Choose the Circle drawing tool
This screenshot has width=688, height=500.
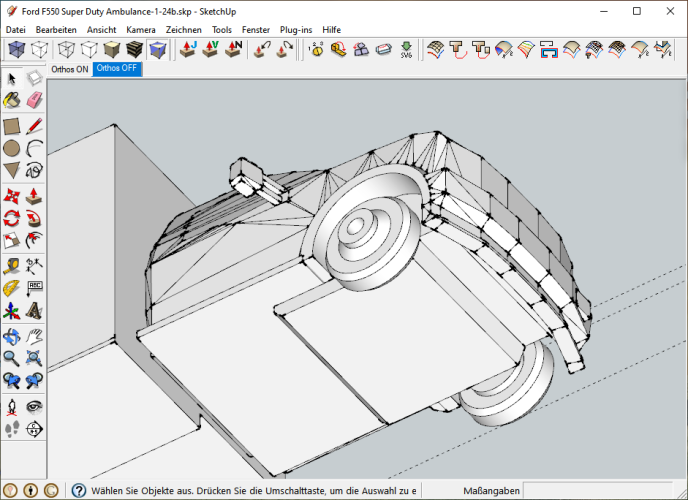click(12, 148)
